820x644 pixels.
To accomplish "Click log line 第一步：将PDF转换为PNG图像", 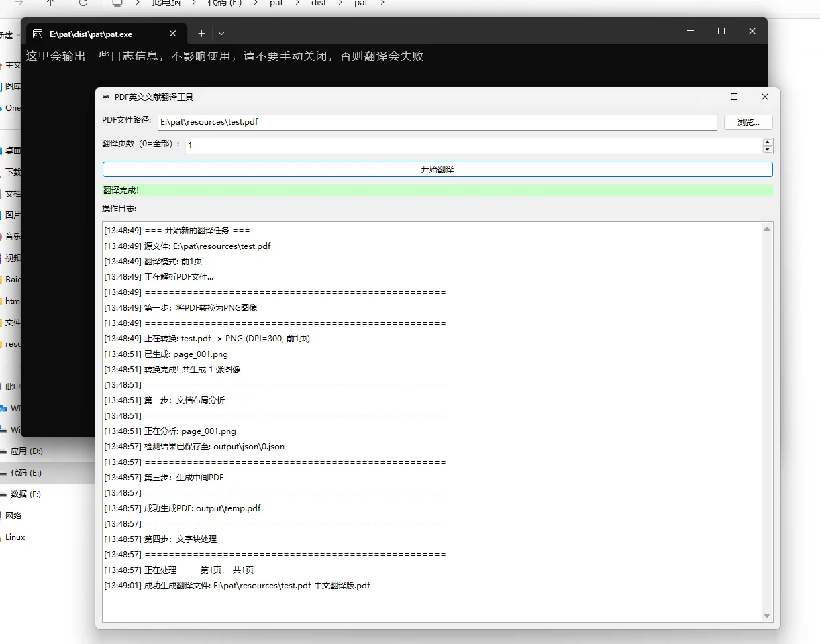I will [181, 308].
